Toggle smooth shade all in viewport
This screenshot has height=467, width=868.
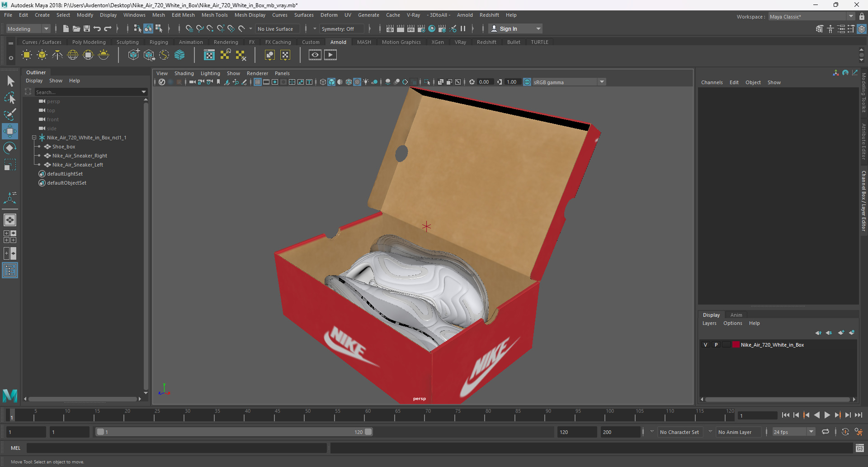click(331, 82)
